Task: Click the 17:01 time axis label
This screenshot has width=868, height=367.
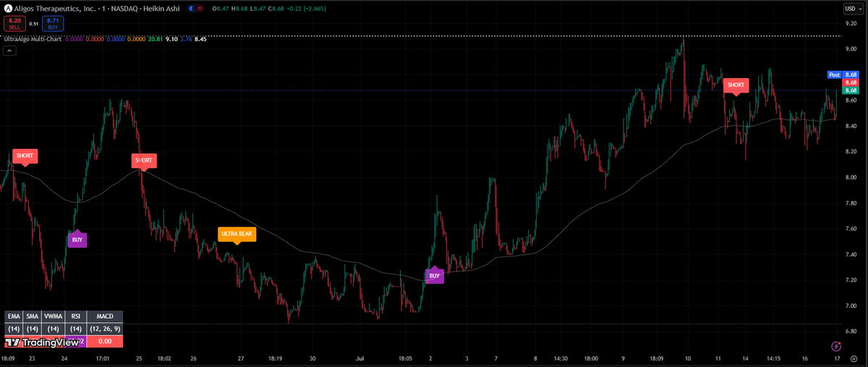Action: (102, 358)
